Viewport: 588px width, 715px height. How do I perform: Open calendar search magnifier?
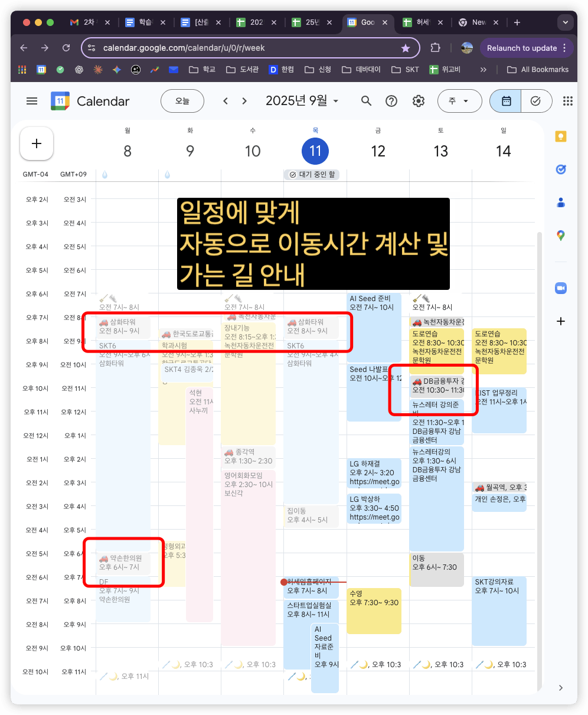point(366,101)
